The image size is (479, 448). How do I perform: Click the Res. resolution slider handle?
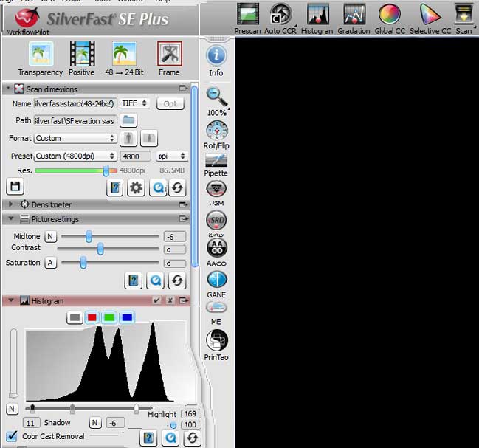[106, 170]
